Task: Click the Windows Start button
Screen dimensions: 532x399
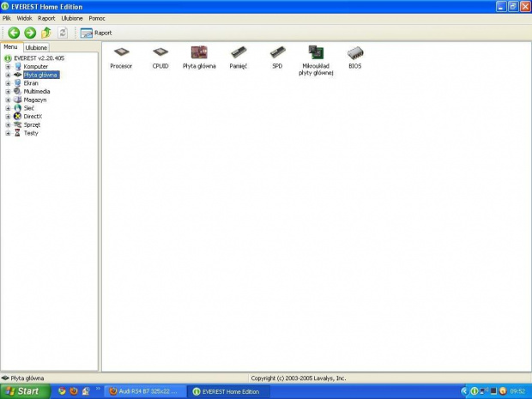Action: click(25, 391)
